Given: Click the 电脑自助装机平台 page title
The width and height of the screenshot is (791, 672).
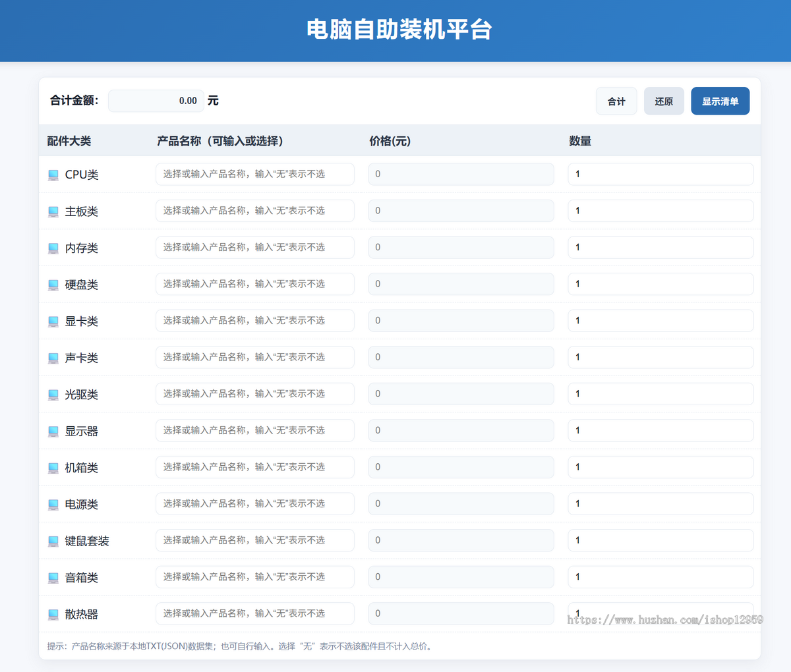Looking at the screenshot, I should tap(399, 30).
